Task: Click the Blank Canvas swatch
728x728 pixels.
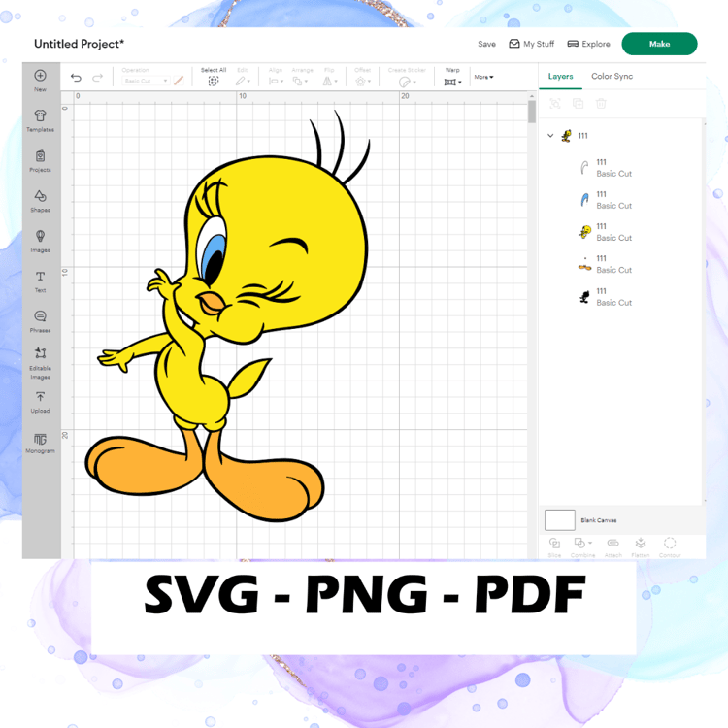Action: coord(559,520)
